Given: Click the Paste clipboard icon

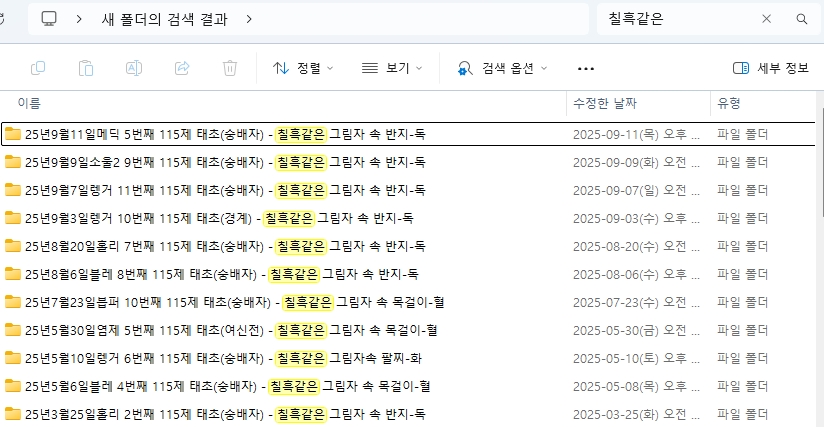Looking at the screenshot, I should pyautogui.click(x=86, y=68).
